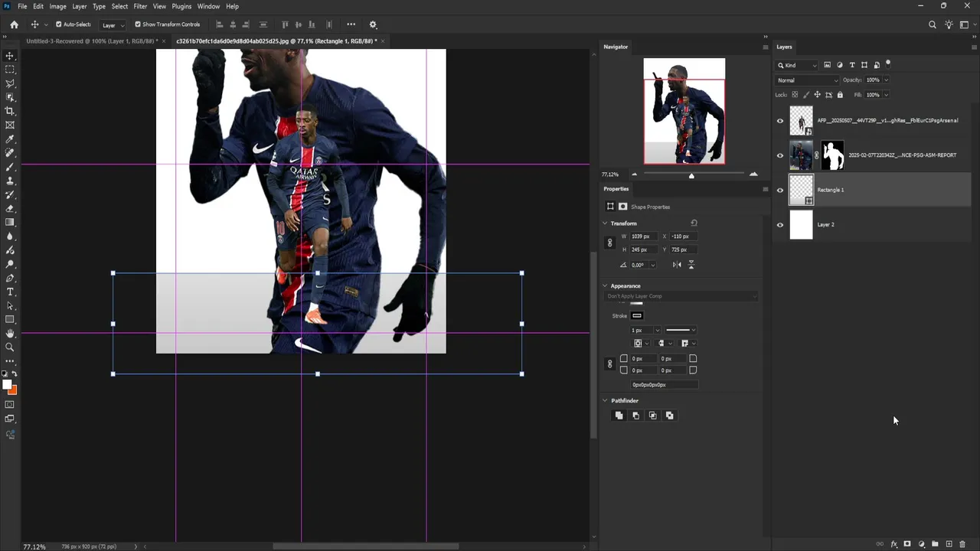980x551 pixels.
Task: Select the Path Selection tool
Action: pos(10,305)
